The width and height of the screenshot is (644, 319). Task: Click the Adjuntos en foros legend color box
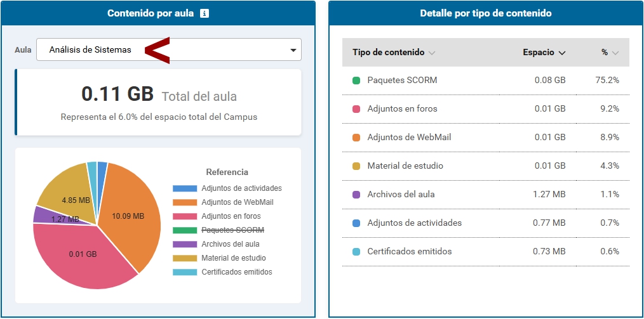point(184,216)
